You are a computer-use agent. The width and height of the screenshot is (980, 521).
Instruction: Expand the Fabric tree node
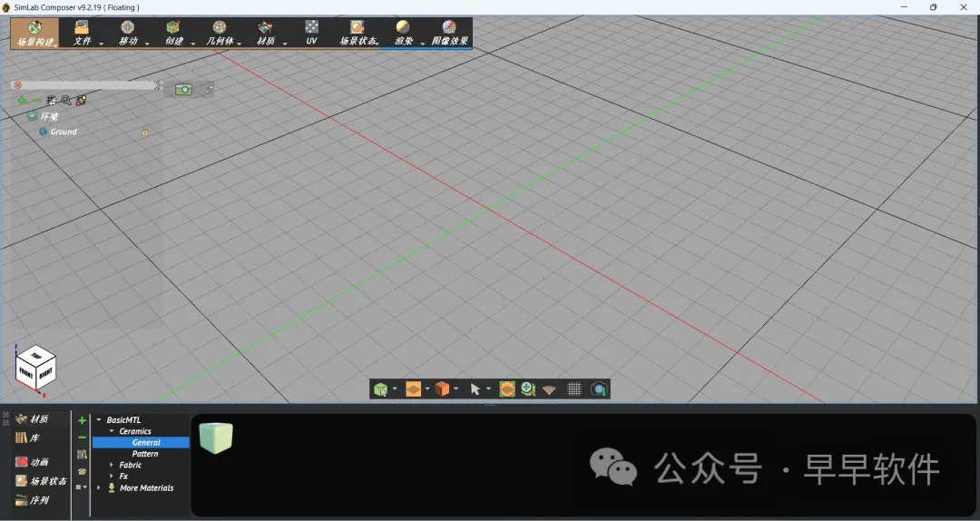pyautogui.click(x=112, y=465)
